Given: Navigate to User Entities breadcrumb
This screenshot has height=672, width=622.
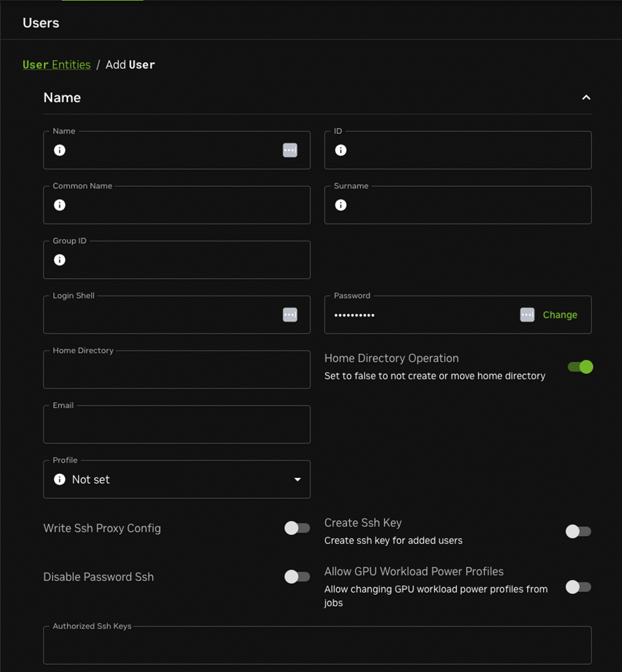Looking at the screenshot, I should point(56,65).
